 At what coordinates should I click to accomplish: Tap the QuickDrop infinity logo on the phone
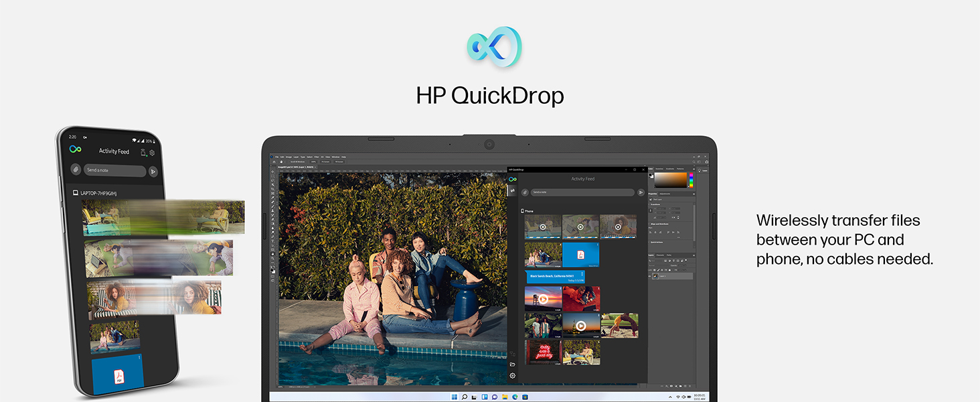click(76, 149)
